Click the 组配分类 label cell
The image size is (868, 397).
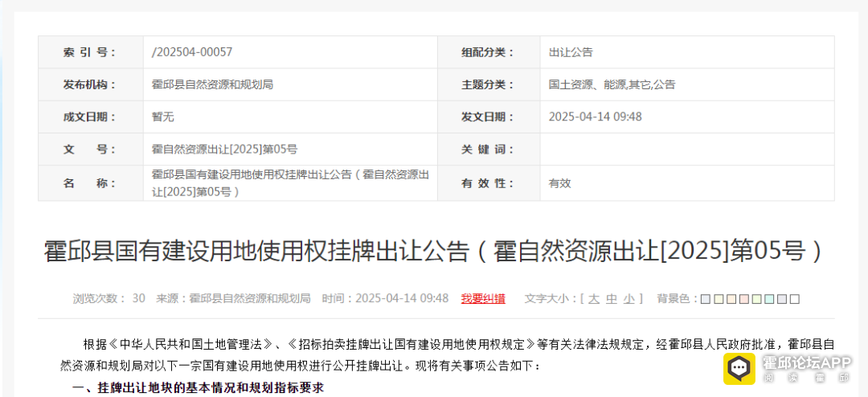pos(489,52)
